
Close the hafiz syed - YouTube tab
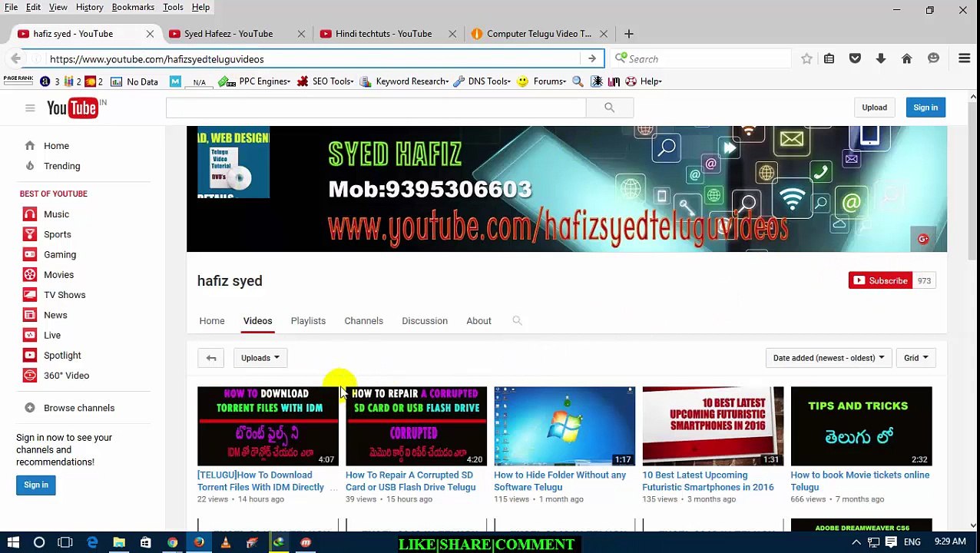[150, 34]
